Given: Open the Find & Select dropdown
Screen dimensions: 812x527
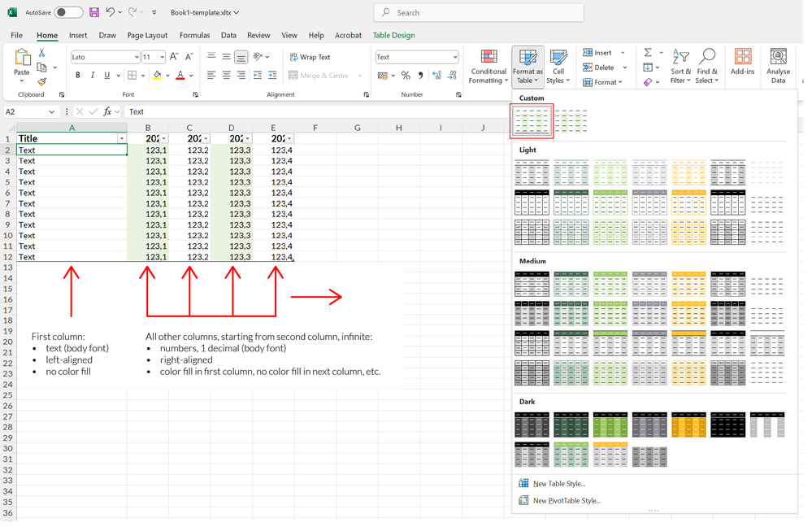Looking at the screenshot, I should [707, 66].
